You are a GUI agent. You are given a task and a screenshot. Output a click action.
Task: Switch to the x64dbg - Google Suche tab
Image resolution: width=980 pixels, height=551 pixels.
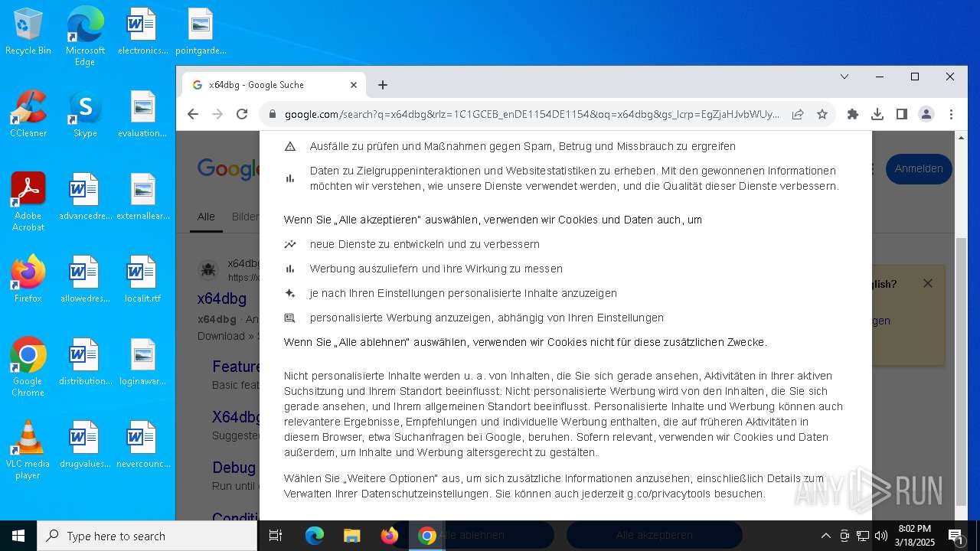click(273, 85)
